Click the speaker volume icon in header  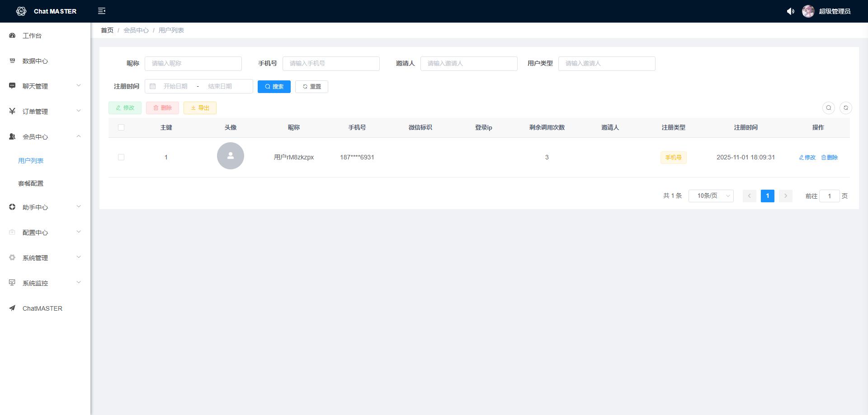click(790, 11)
